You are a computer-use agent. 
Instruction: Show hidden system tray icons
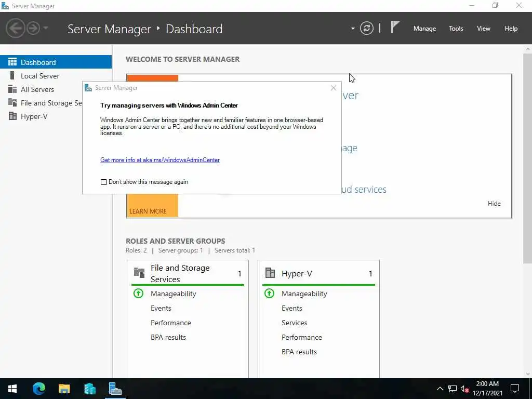(440, 389)
